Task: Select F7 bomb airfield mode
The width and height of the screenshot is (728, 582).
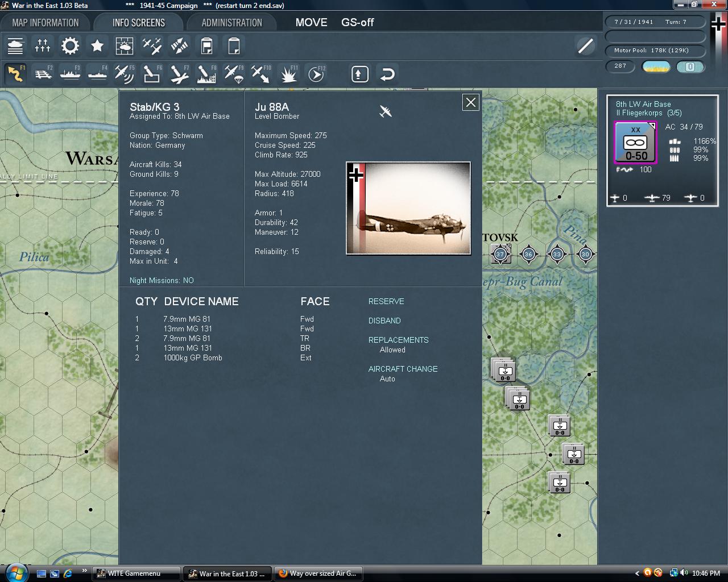Action: point(179,74)
